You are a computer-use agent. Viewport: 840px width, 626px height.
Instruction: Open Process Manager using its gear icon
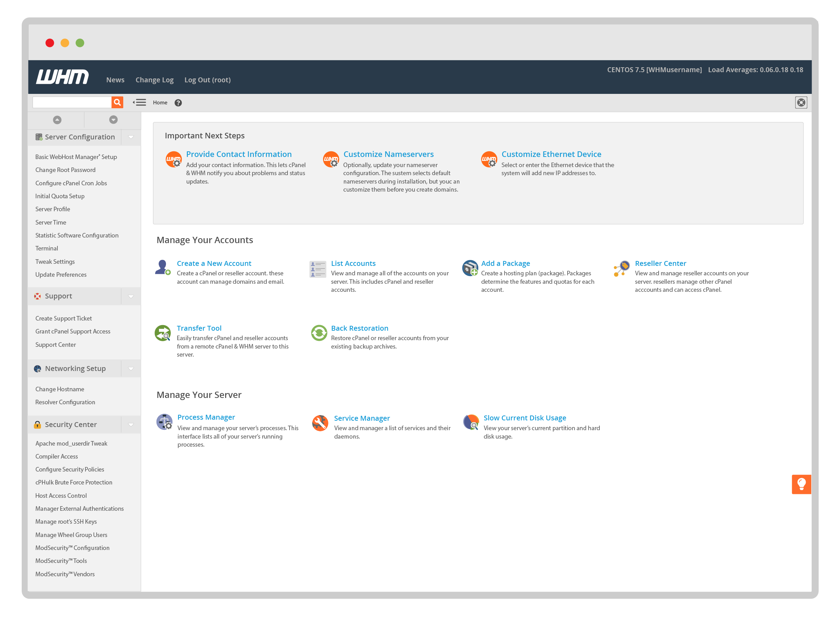click(x=164, y=422)
